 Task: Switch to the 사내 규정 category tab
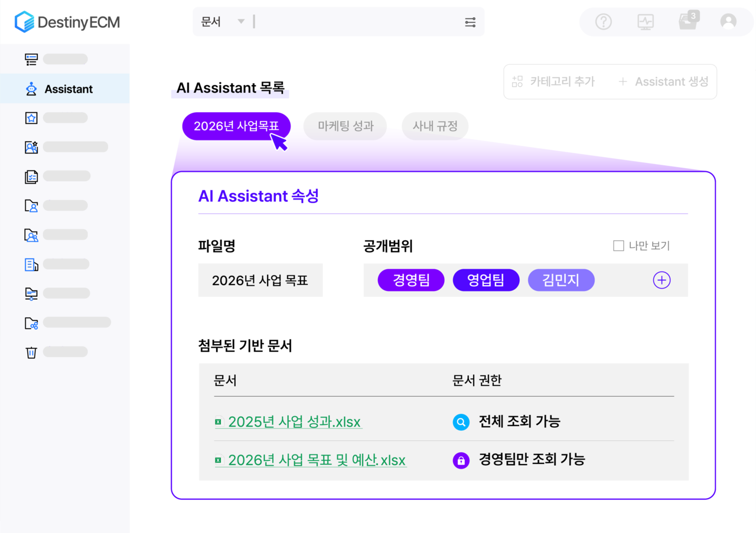(435, 126)
